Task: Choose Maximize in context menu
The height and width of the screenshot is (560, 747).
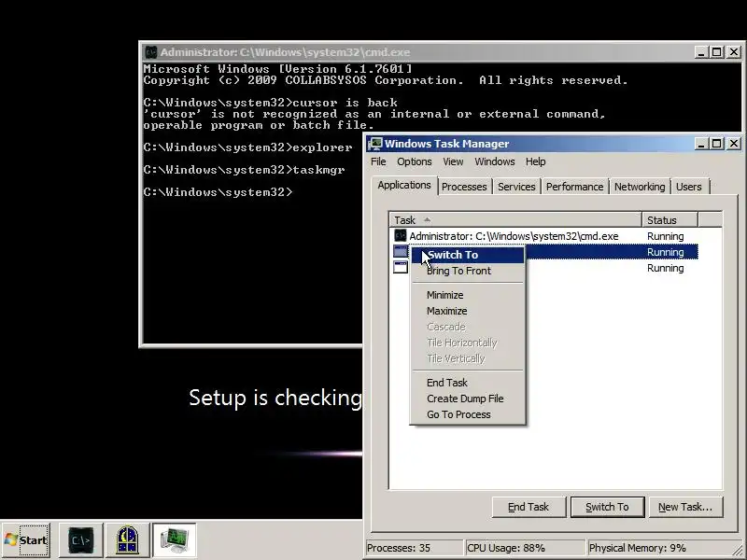Action: (468, 311)
